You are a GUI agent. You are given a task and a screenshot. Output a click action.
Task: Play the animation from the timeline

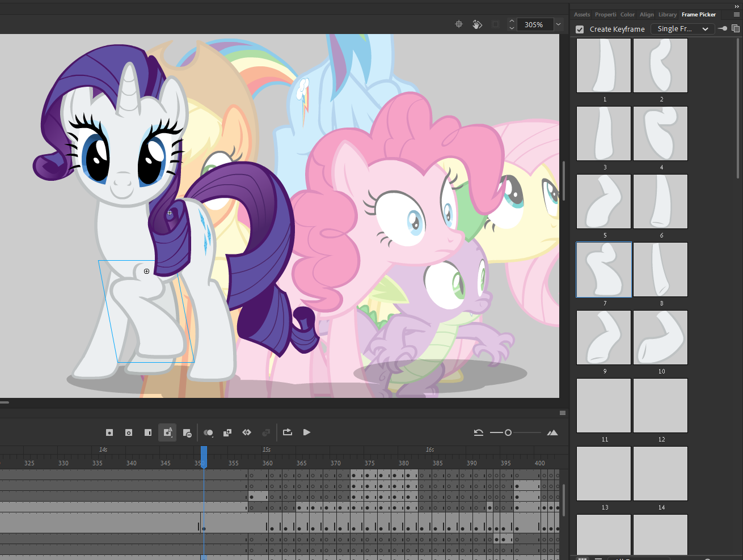(307, 432)
